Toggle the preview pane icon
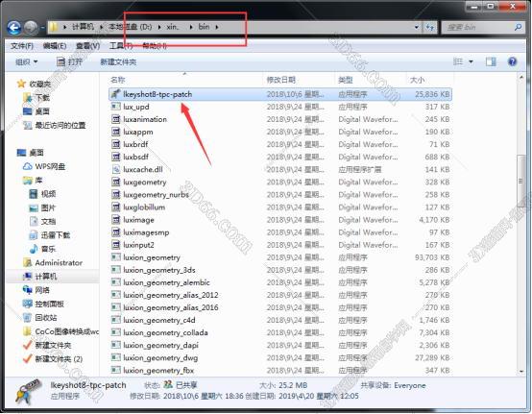Screen dimensions: 532x414 [x=491, y=61]
